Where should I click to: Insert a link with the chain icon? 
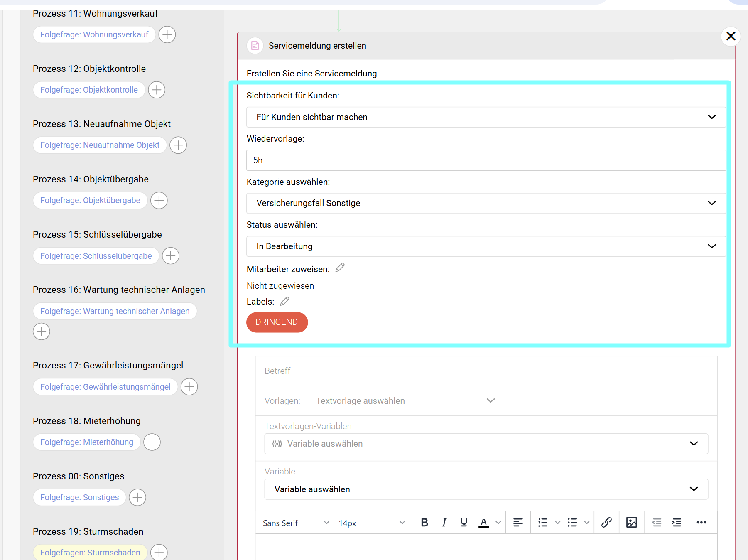(606, 523)
